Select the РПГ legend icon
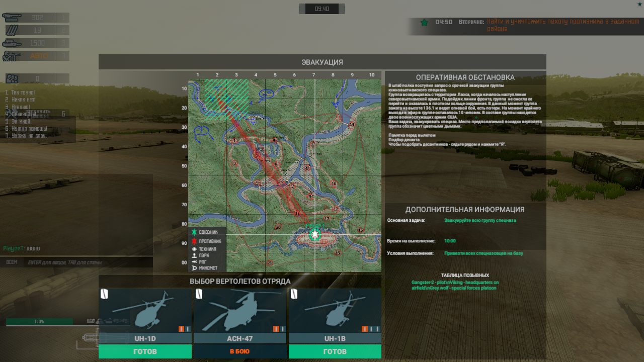The image size is (644, 362). [194, 261]
